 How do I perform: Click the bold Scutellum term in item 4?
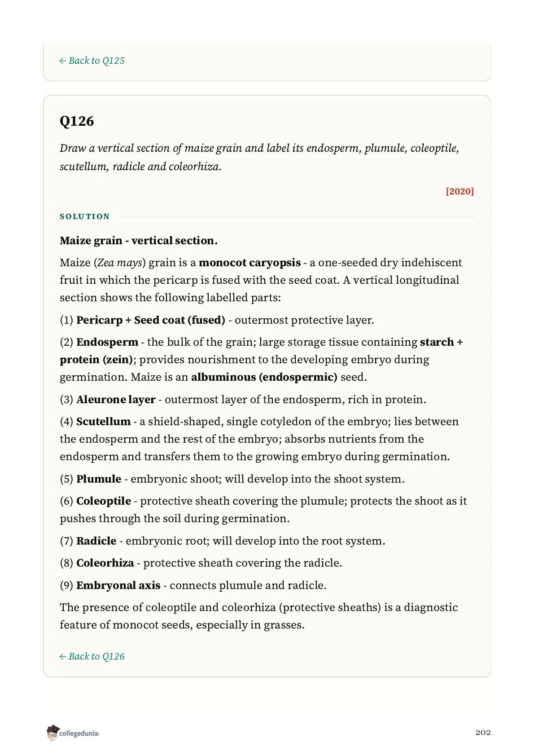[x=103, y=422]
